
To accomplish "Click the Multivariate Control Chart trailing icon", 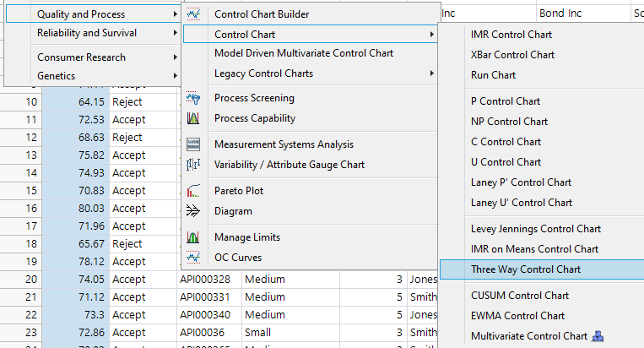I will pos(598,336).
